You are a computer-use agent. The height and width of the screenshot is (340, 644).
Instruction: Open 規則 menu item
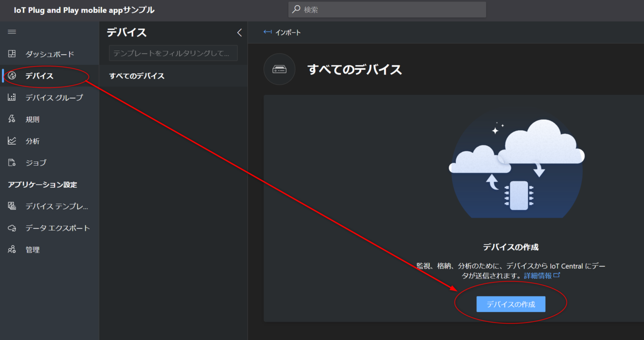(x=49, y=119)
